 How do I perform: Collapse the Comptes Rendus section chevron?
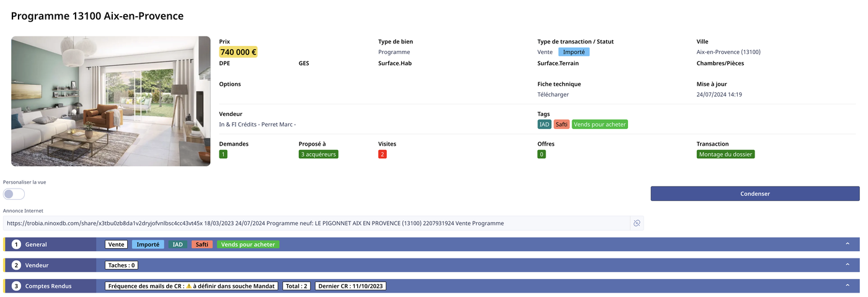tap(847, 286)
